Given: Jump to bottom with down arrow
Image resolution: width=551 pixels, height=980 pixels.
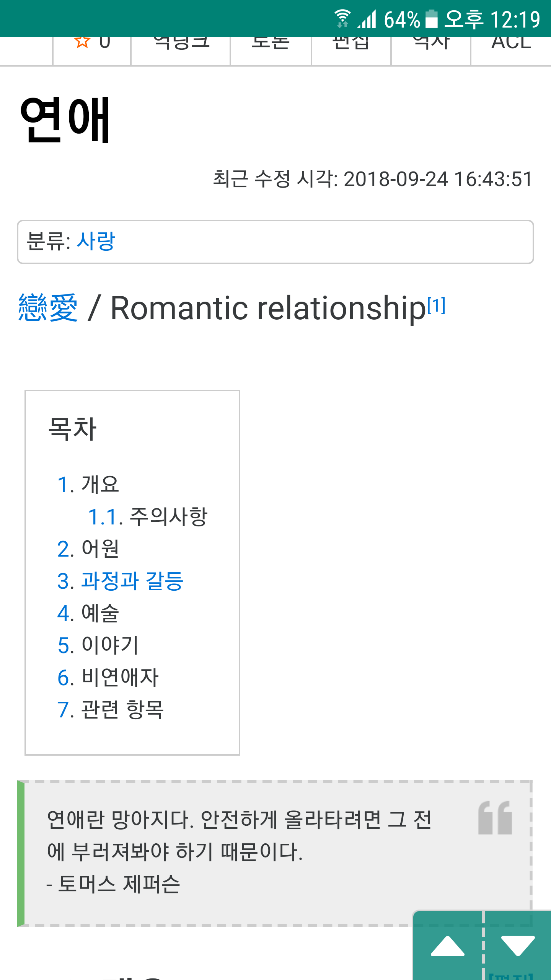Looking at the screenshot, I should point(518,946).
